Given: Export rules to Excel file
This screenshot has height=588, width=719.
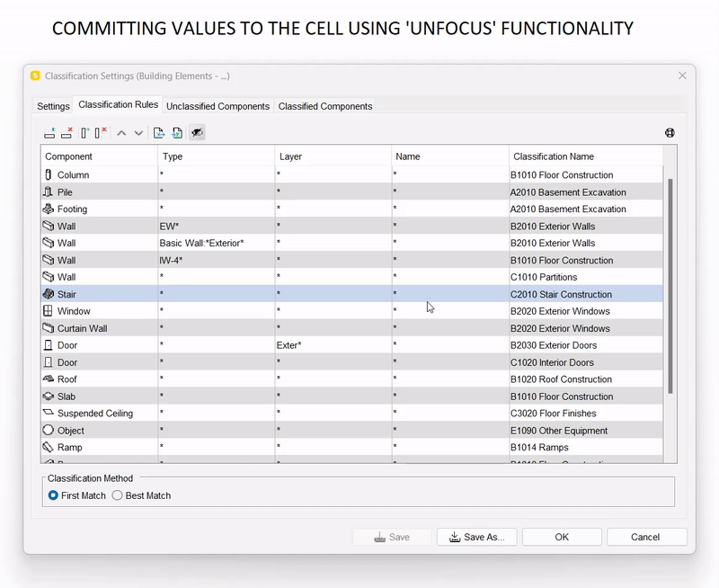Looking at the screenshot, I should pyautogui.click(x=159, y=133).
